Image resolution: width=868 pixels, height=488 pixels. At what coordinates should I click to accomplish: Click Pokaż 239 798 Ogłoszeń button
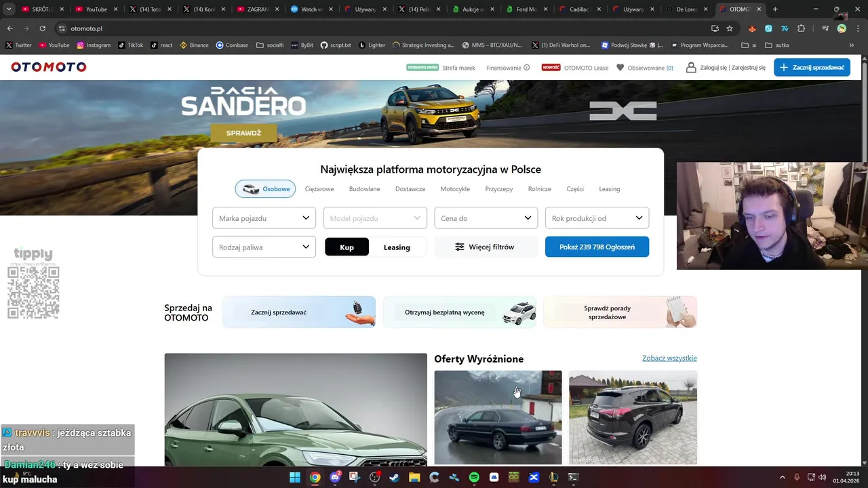(x=597, y=247)
